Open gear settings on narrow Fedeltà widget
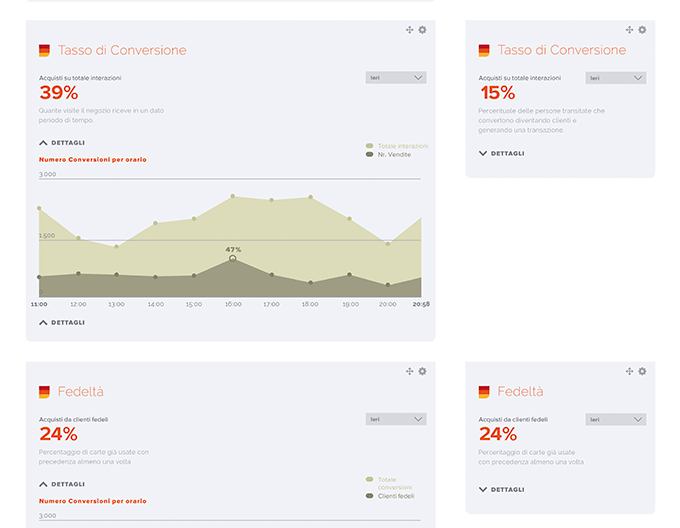 tap(642, 371)
